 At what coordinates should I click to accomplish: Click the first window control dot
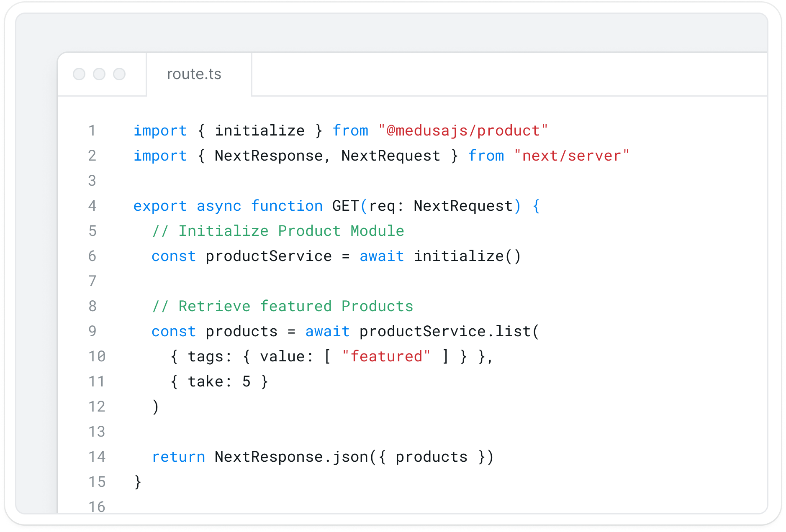click(x=79, y=74)
